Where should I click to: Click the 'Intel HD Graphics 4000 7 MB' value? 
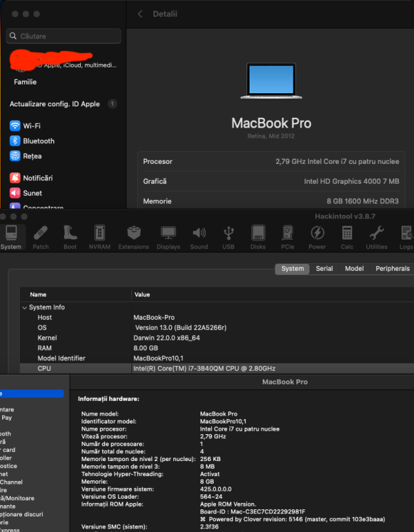click(352, 182)
